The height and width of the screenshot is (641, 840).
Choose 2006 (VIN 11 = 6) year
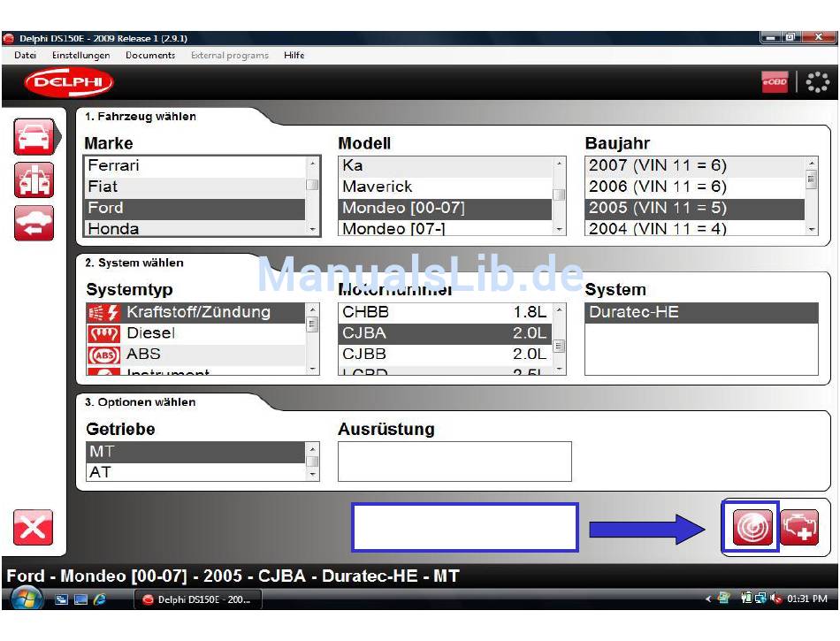coord(695,187)
